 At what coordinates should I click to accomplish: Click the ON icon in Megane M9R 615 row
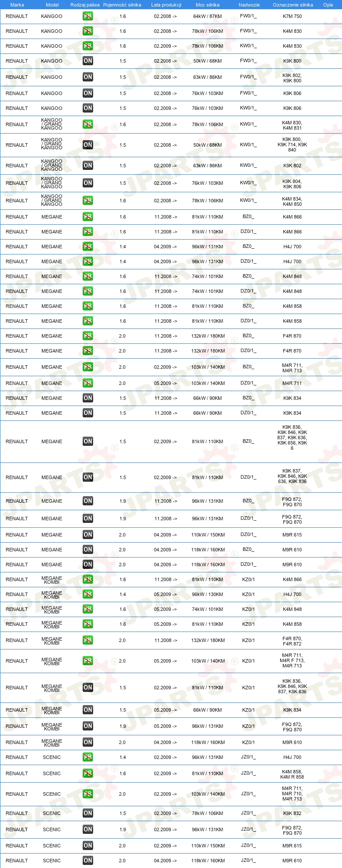[x=88, y=535]
